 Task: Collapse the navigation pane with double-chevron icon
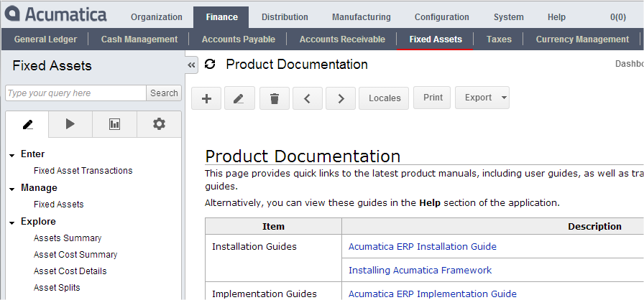(x=191, y=65)
